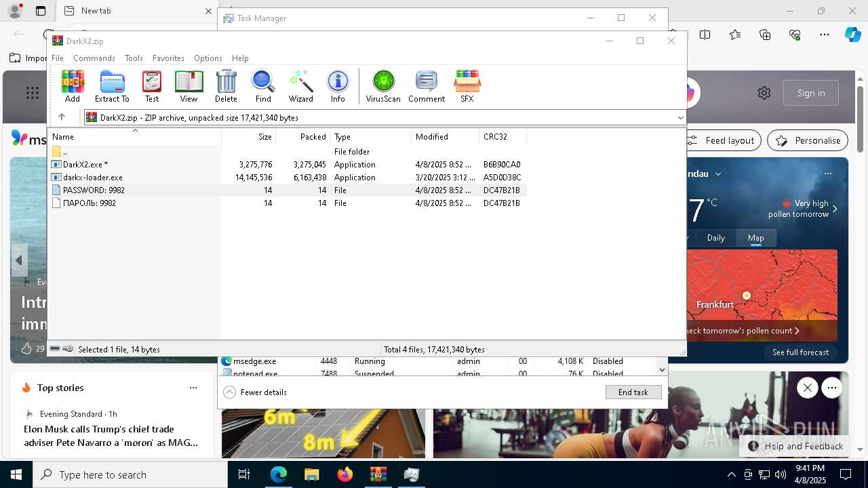Sort by Modified column header
Viewport: 868px width, 488px height.
[x=446, y=137]
